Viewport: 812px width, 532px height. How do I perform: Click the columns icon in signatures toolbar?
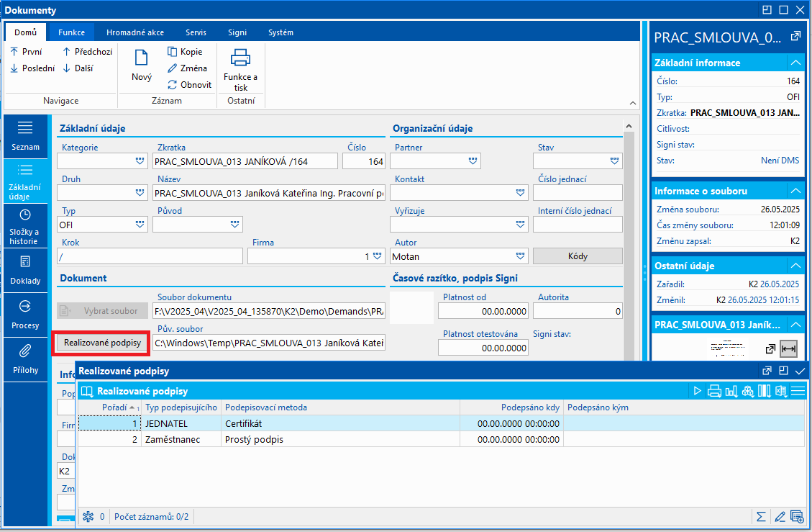[765, 391]
